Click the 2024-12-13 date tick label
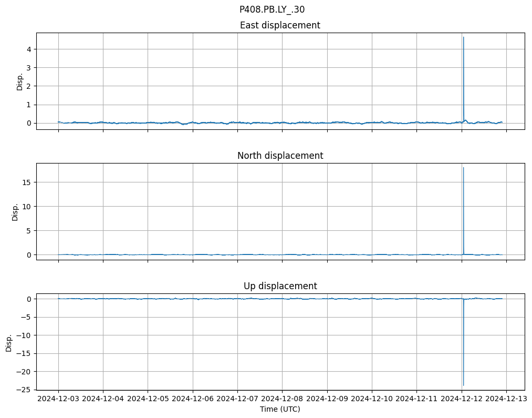Viewport: 532px width, 418px height. pyautogui.click(x=506, y=399)
